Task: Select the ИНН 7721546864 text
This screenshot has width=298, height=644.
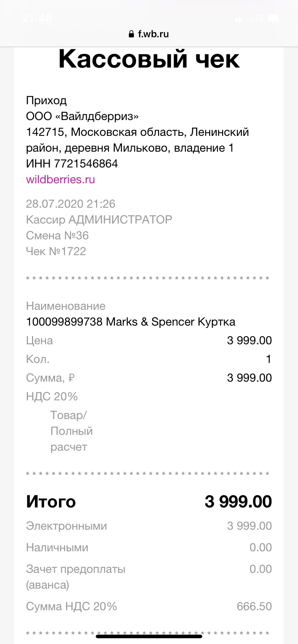Action: point(72,164)
